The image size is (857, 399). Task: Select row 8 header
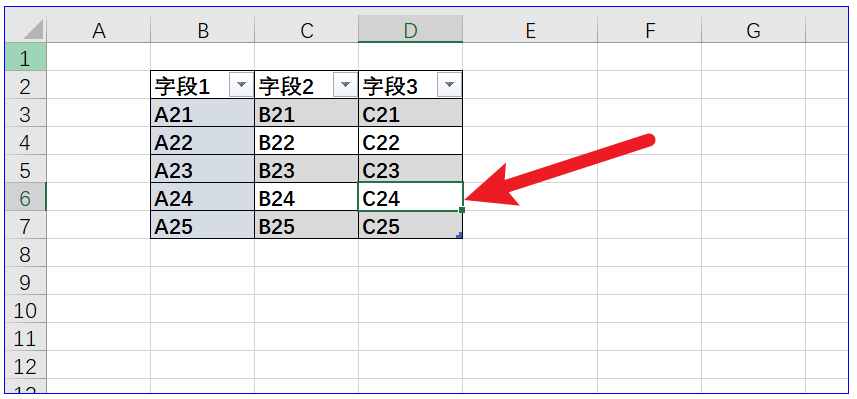[25, 253]
